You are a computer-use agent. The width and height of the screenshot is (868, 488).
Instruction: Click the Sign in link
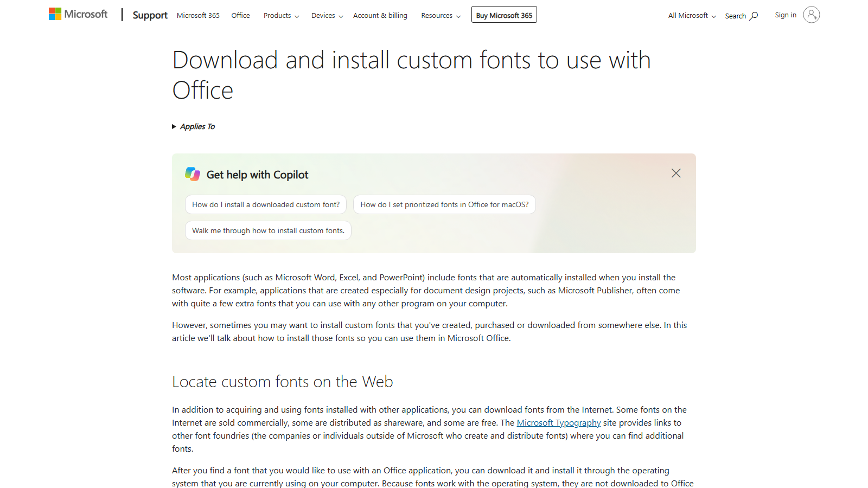tap(786, 15)
